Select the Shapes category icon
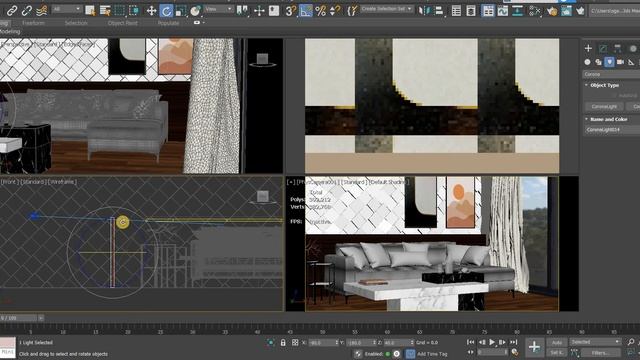This screenshot has height=360, width=640. click(598, 62)
